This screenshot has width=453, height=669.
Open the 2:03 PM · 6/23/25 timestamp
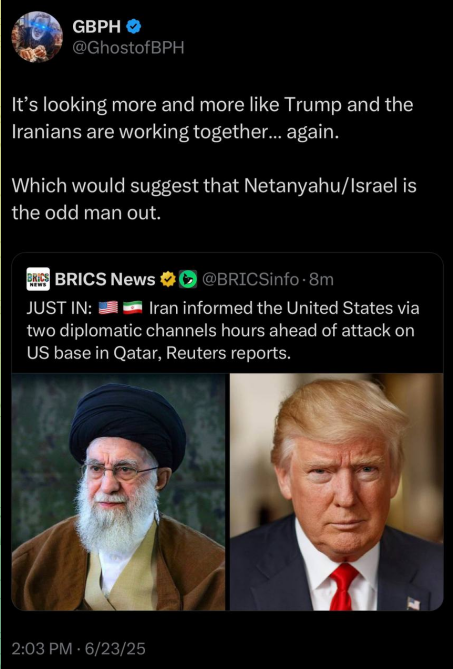(78, 649)
